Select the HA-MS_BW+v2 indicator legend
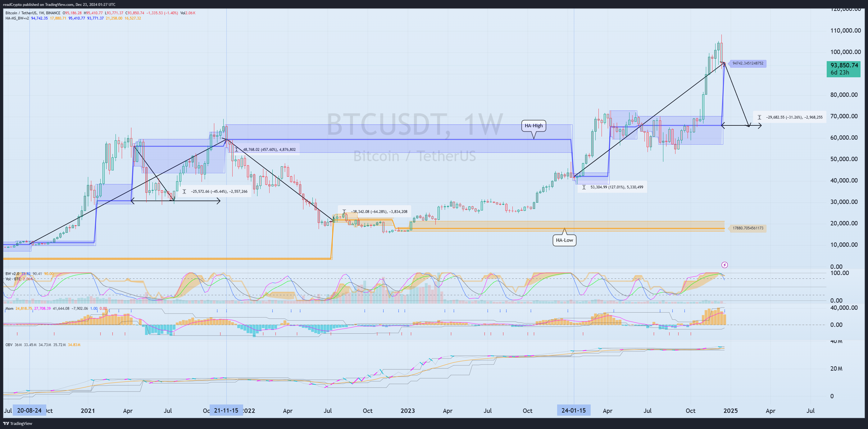868x429 pixels. [x=17, y=18]
